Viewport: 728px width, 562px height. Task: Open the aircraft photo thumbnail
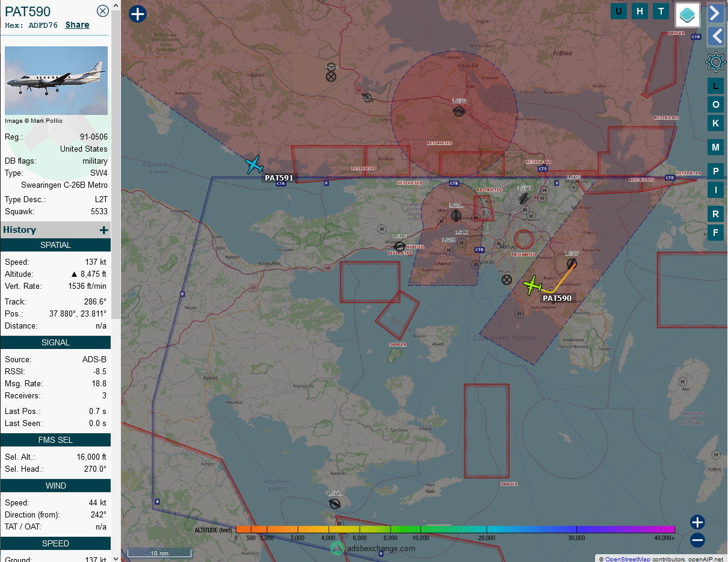56,81
